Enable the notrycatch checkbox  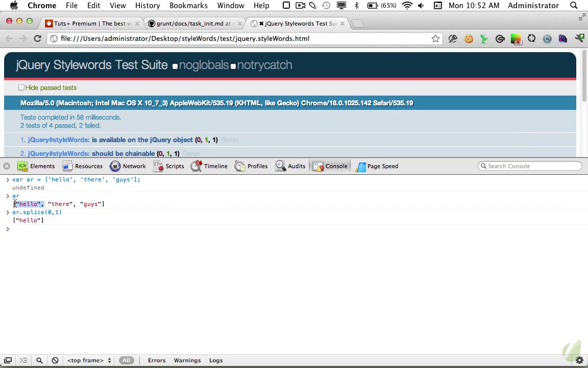(x=233, y=66)
